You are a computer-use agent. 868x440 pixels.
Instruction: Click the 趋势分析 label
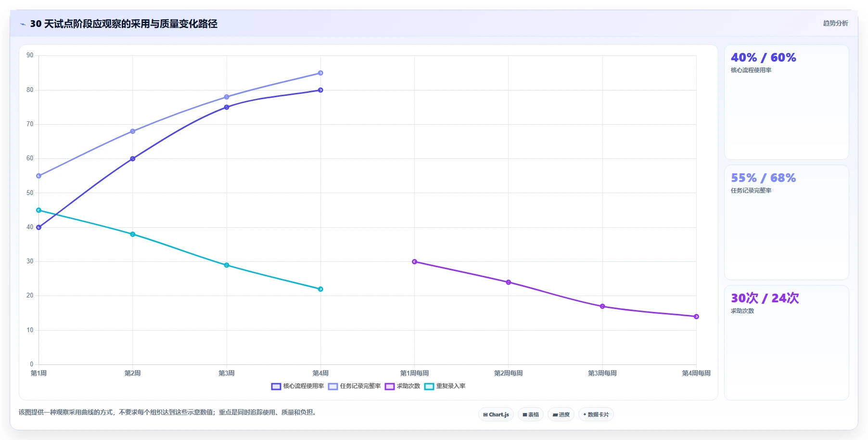pyautogui.click(x=835, y=23)
